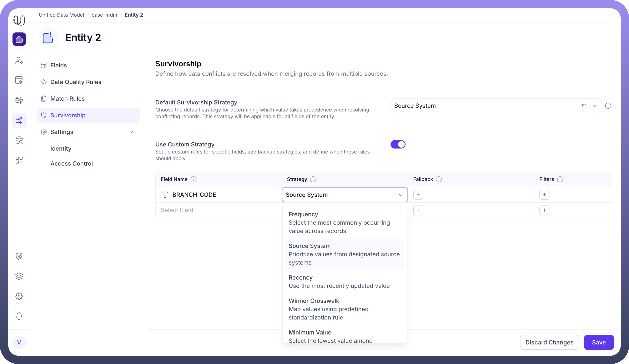
Task: Collapse the BRANCH_CODE Strategy dropdown
Action: [x=400, y=195]
